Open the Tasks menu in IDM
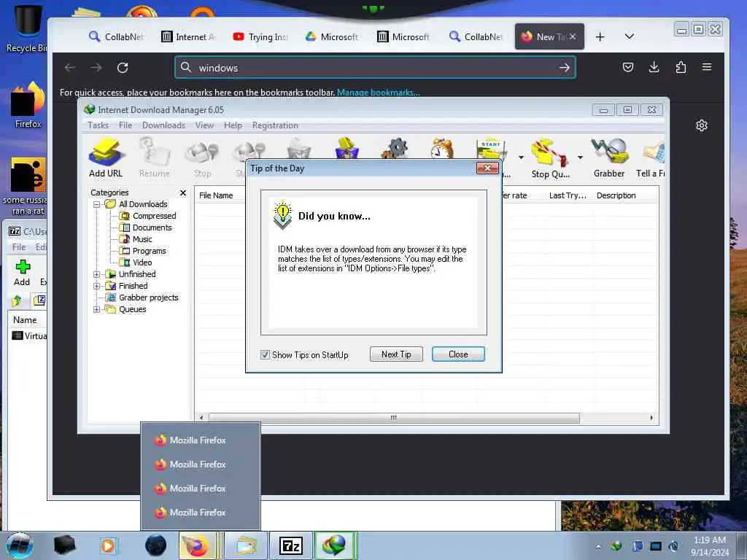The height and width of the screenshot is (560, 747). (x=98, y=125)
